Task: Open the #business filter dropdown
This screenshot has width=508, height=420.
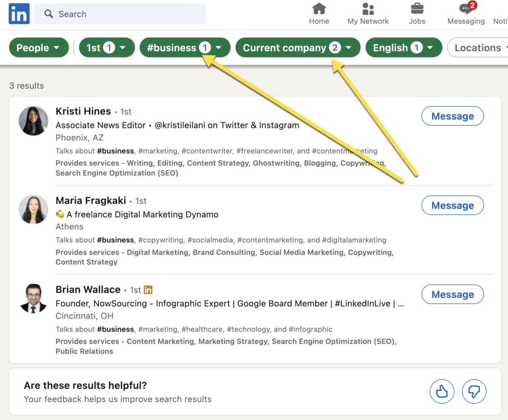Action: 185,48
